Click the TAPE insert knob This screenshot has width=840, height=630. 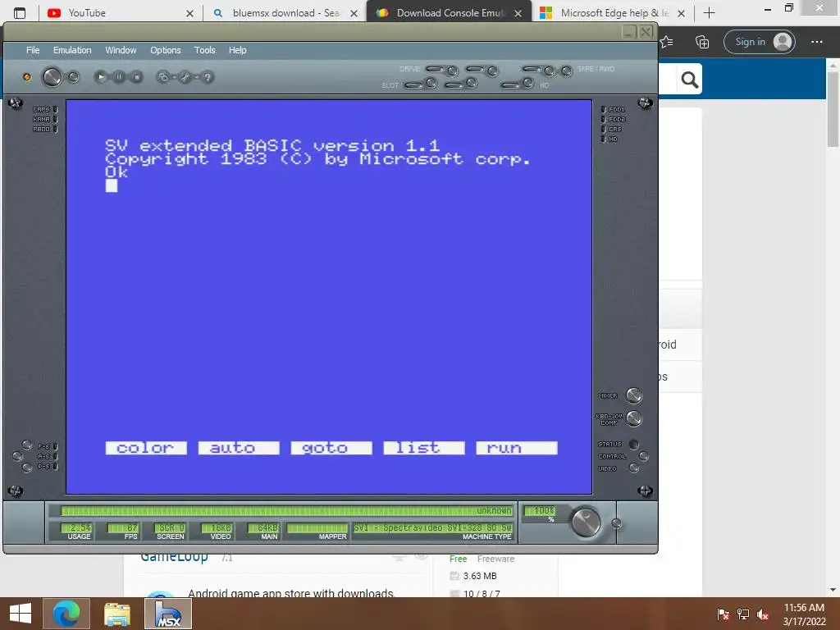[549, 71]
